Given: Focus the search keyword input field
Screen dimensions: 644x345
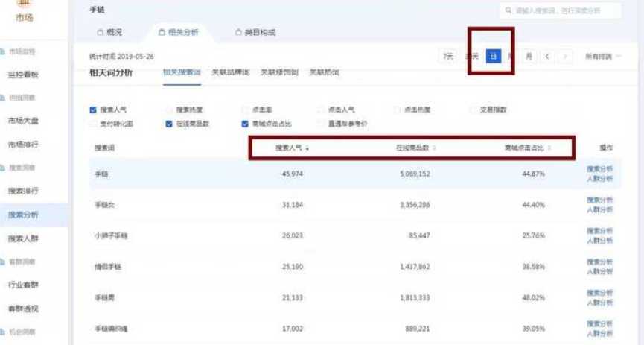Looking at the screenshot, I should [x=561, y=10].
